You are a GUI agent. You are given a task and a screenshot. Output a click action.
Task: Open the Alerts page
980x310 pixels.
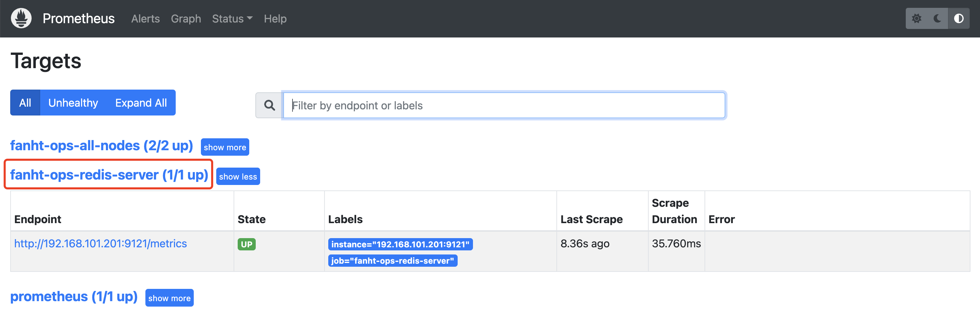click(145, 19)
